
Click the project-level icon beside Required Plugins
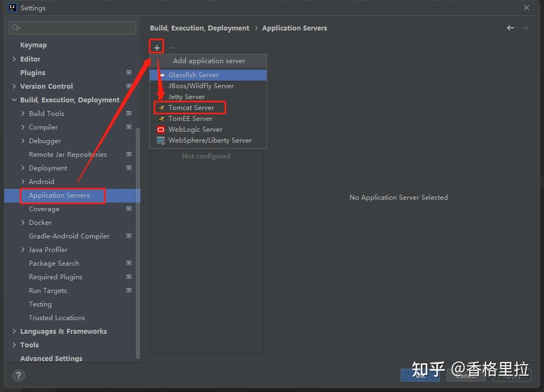tap(129, 277)
